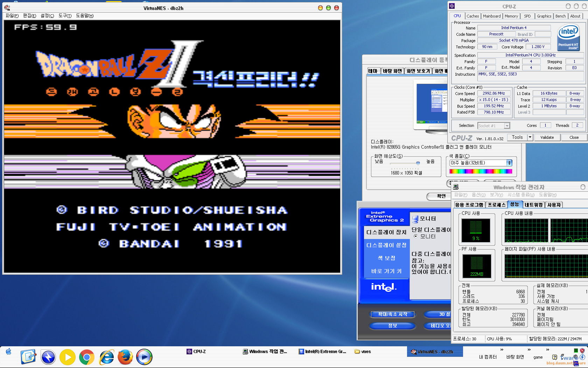588x368 pixels.
Task: Click the 화면 해상도 resolution slider handle
Action: [418, 163]
